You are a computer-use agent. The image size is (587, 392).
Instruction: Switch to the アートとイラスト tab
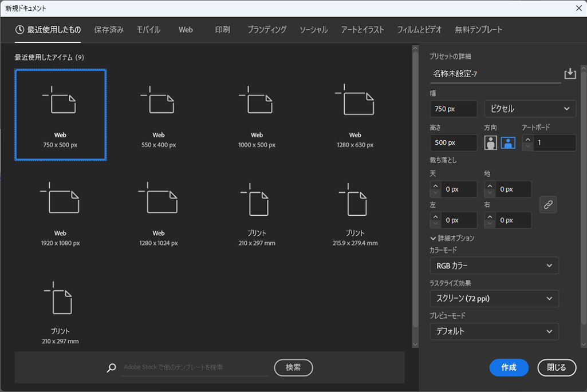coord(363,30)
